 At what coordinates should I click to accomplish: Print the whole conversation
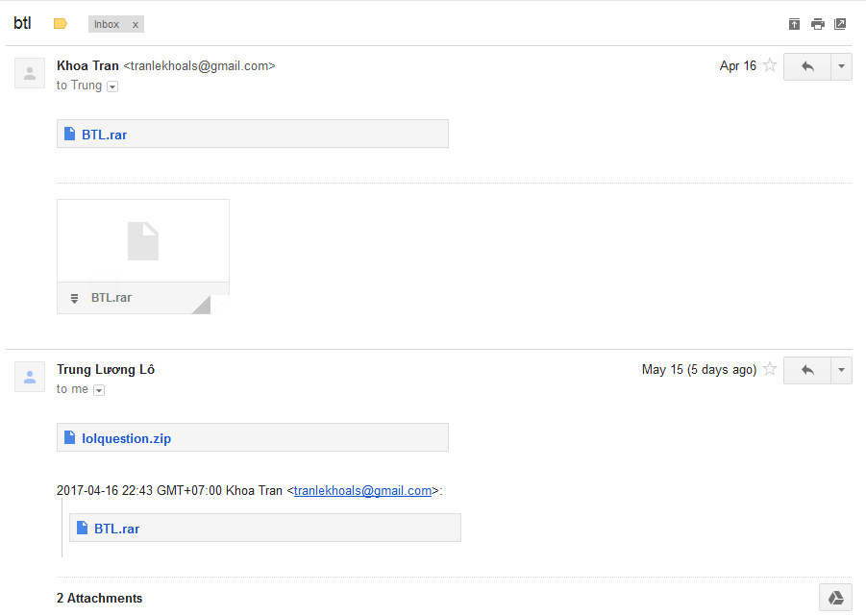817,24
